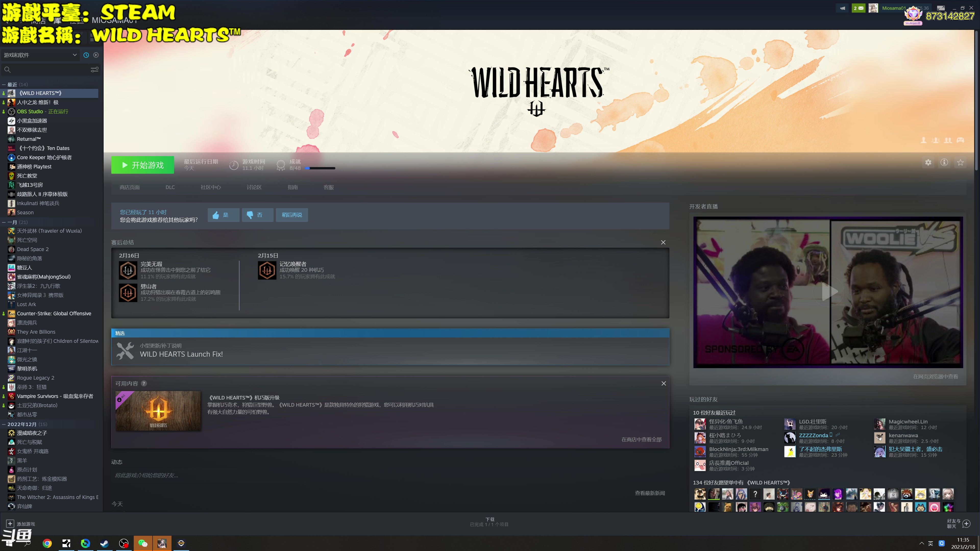Toggle the ready-to-play filter icon
980x551 pixels.
point(96,55)
